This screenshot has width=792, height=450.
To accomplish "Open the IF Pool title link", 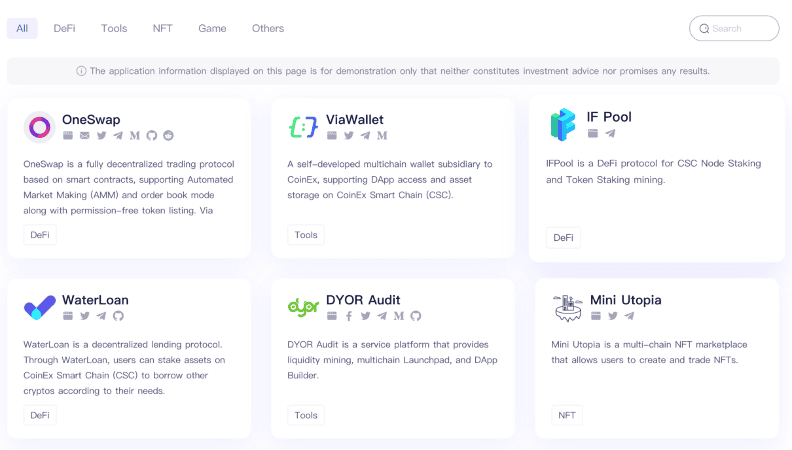I will pos(609,117).
